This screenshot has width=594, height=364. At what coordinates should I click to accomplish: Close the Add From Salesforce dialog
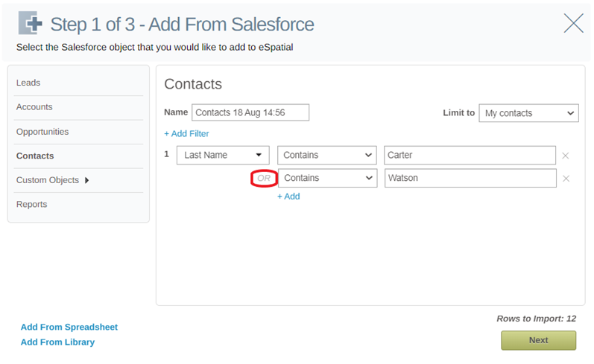[573, 23]
